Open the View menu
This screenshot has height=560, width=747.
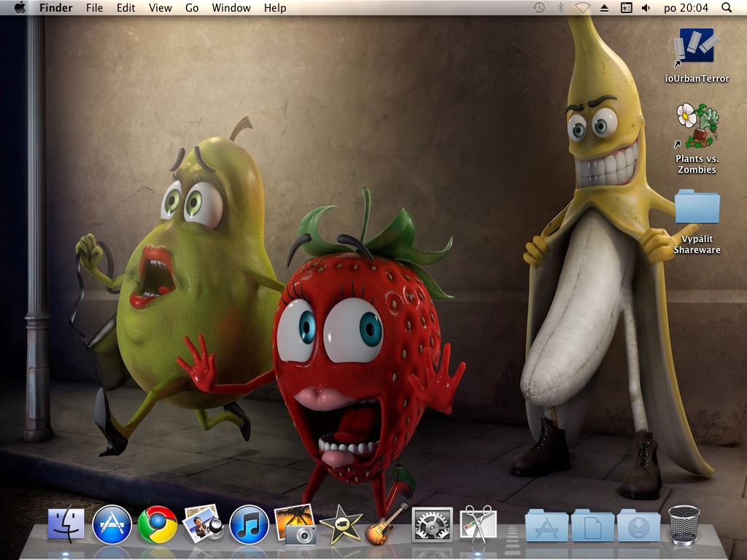pyautogui.click(x=160, y=7)
